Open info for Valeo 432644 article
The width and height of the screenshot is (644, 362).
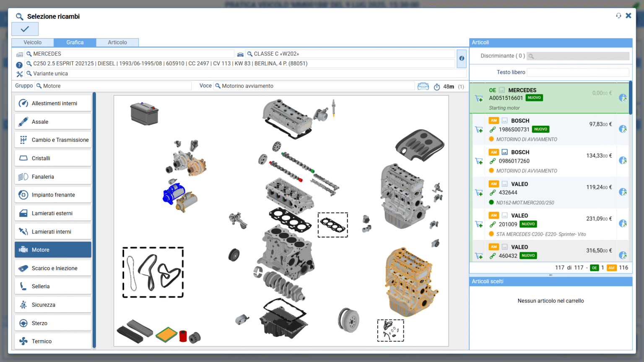[x=623, y=192]
